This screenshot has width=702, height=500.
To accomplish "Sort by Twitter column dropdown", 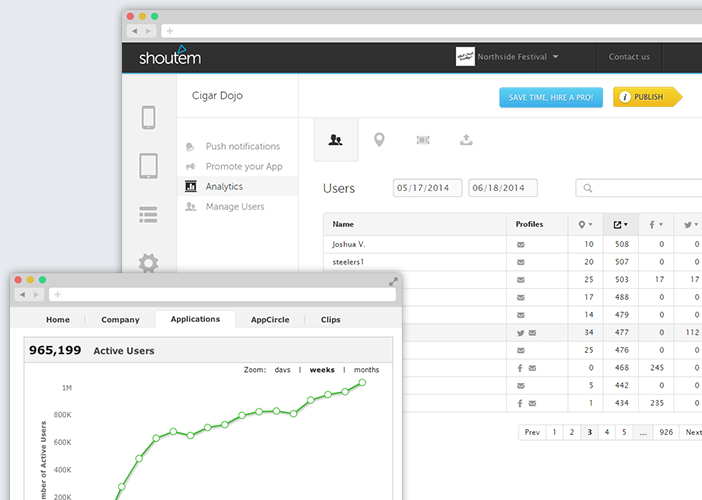I will point(691,224).
